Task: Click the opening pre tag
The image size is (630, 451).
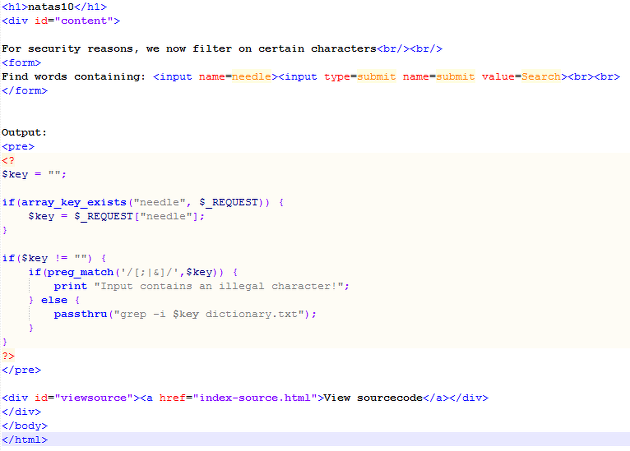Action: 18,147
